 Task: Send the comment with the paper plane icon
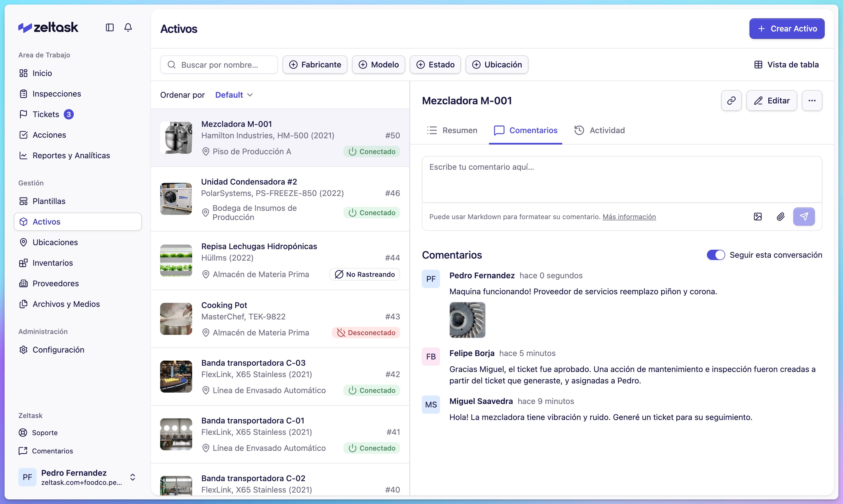(804, 217)
